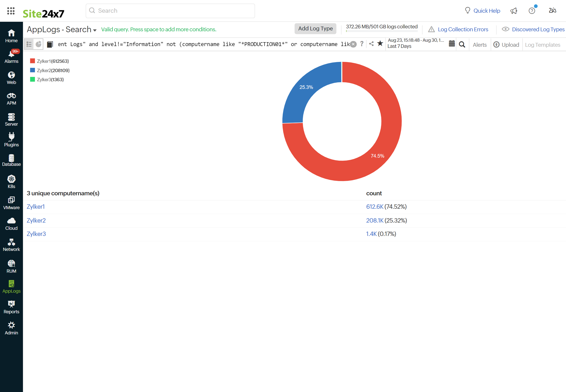This screenshot has width=566, height=392.
Task: Open the apps grid menu
Action: tap(11, 11)
